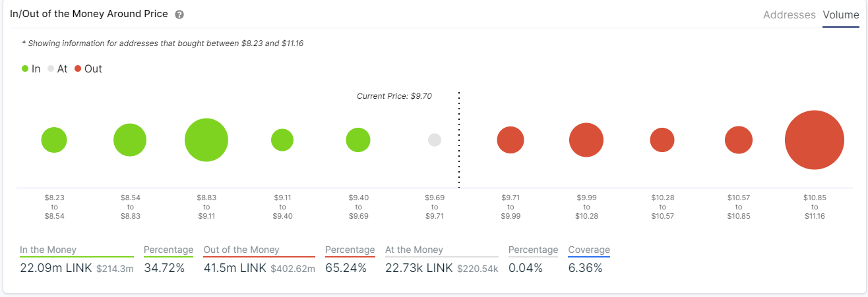Select the red bubble at $10.28 to $10.57
The height and width of the screenshot is (297, 868).
(662, 140)
